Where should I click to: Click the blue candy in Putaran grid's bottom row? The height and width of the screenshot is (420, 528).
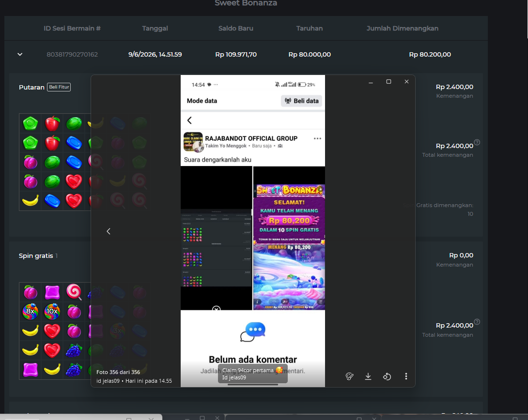[52, 201]
